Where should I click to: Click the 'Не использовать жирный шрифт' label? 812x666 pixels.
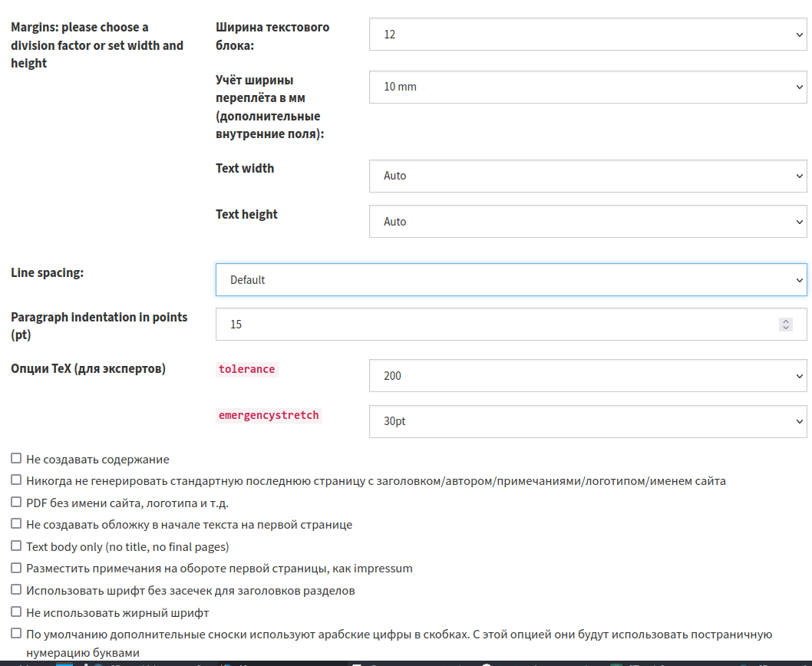pyautogui.click(x=117, y=613)
